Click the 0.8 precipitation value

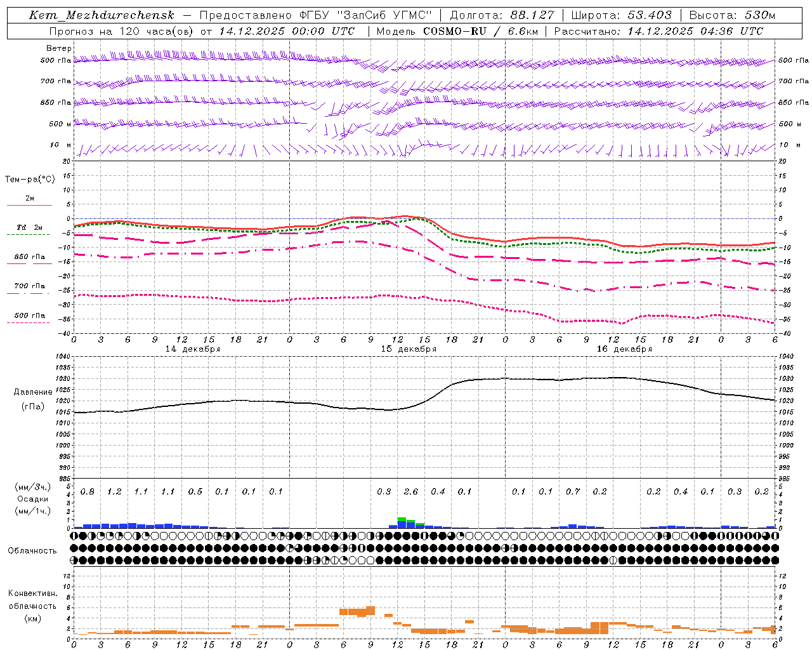(x=88, y=492)
